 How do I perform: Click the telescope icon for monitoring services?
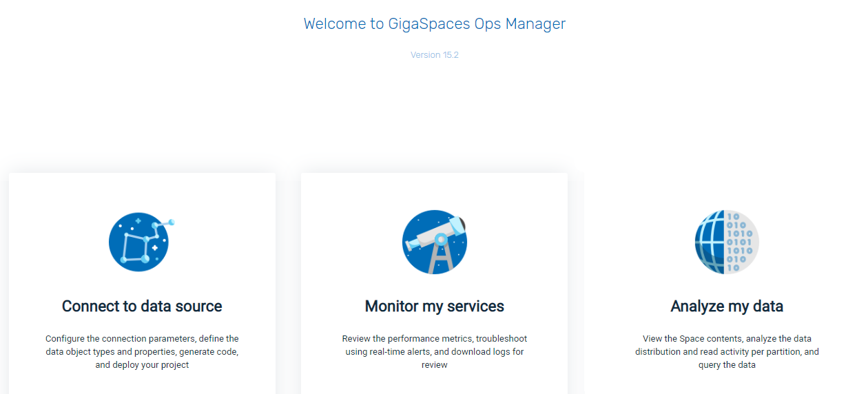(435, 242)
